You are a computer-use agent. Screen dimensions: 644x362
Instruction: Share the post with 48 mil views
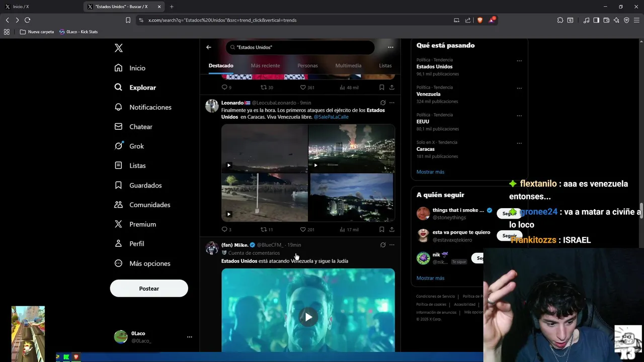[392, 87]
